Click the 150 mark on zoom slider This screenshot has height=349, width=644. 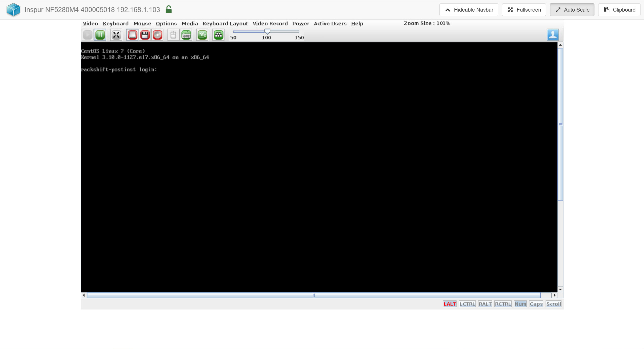point(299,37)
